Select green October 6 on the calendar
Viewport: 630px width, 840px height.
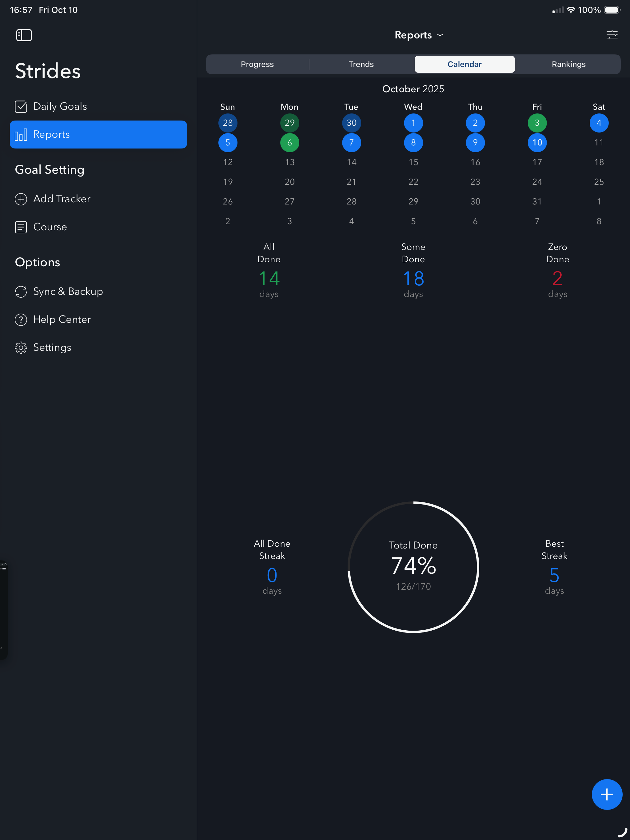289,143
